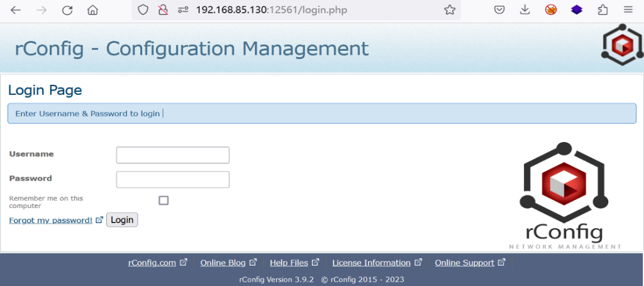
Task: Click rConfig - Configuration Management title
Action: 192,48
